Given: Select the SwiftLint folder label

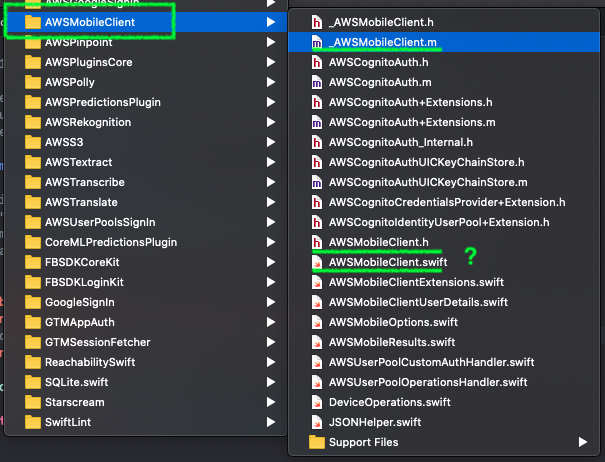Looking at the screenshot, I should click(x=68, y=422).
